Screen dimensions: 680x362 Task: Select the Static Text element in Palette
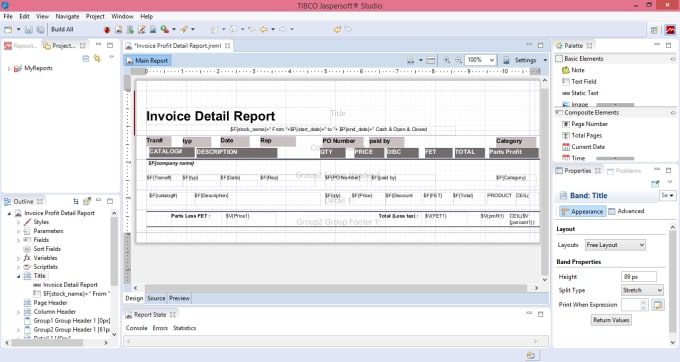pyautogui.click(x=580, y=93)
